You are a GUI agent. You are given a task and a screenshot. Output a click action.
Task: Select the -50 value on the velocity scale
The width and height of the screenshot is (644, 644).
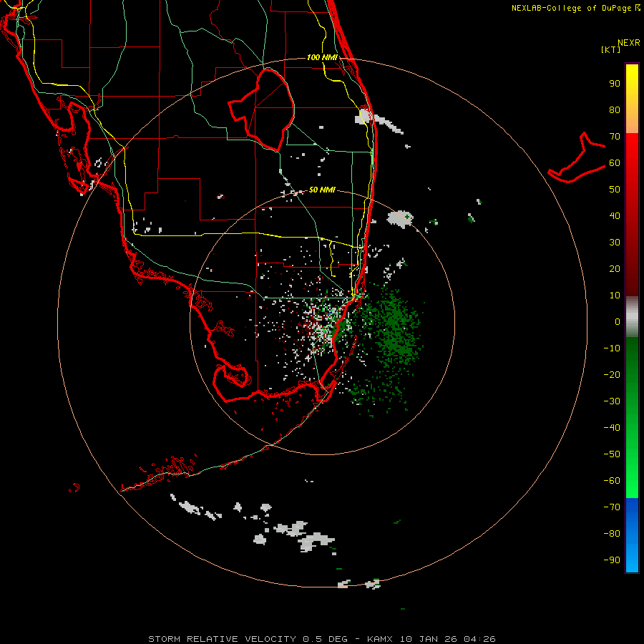612,454
